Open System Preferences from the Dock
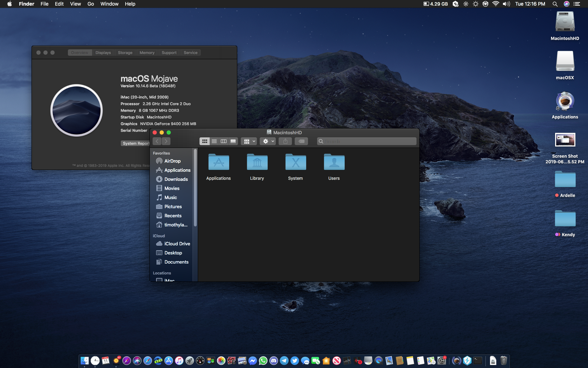Viewport: 588px width, 368px height. 442,361
